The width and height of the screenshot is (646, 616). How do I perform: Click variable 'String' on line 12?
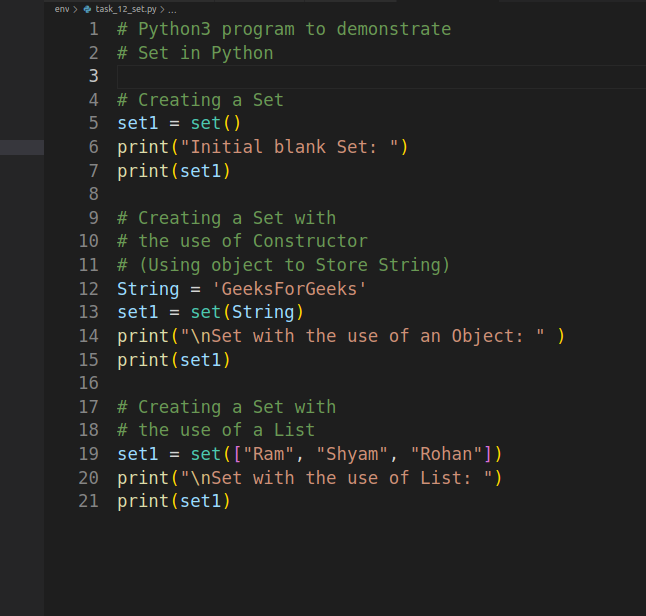pyautogui.click(x=148, y=289)
